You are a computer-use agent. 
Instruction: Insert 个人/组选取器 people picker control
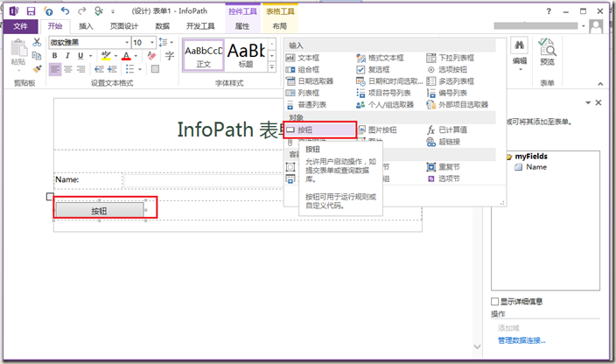(x=385, y=105)
